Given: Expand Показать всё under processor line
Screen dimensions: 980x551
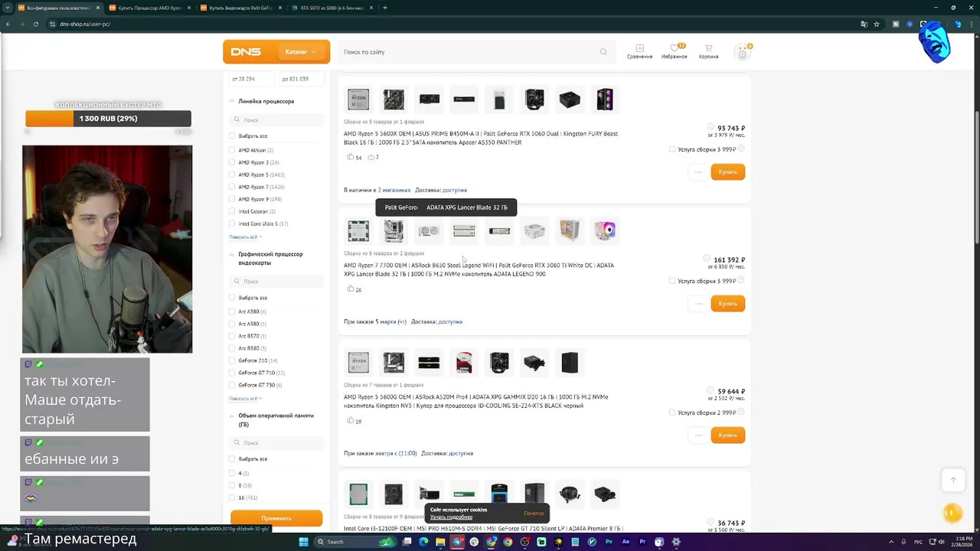Looking at the screenshot, I should point(245,236).
